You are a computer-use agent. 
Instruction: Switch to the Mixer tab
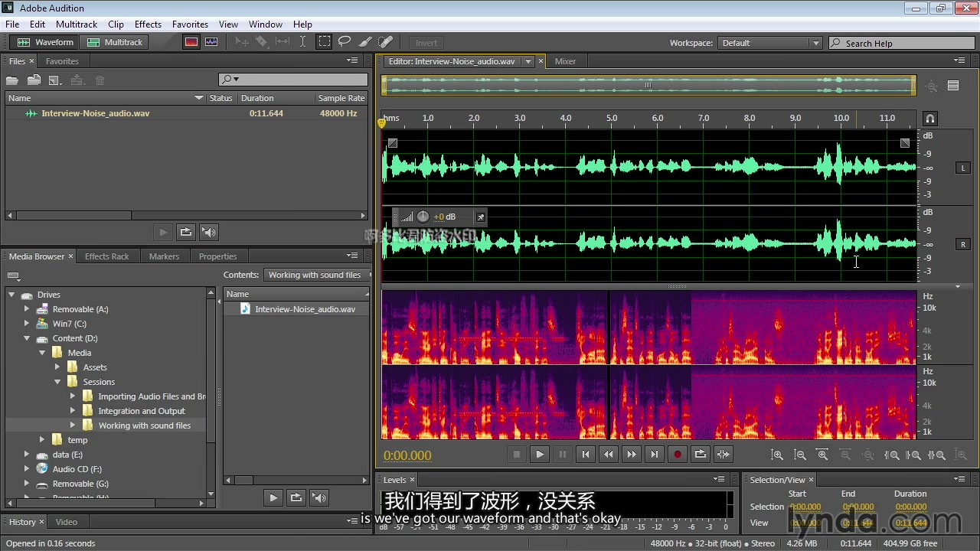point(565,61)
